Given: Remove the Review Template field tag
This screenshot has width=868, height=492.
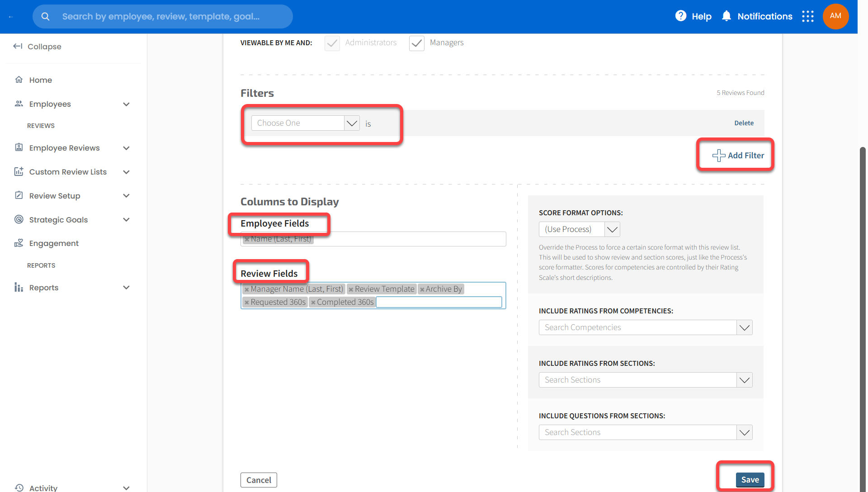Looking at the screenshot, I should pyautogui.click(x=351, y=289).
